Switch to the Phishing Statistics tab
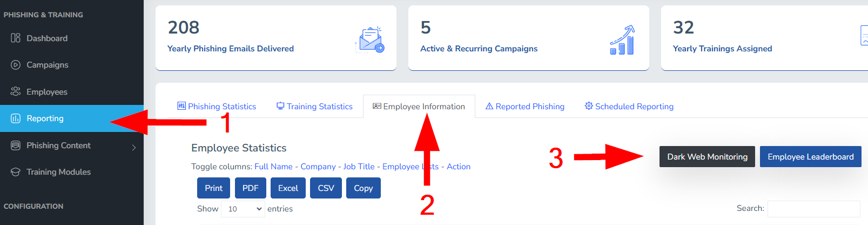This screenshot has height=225, width=868. (x=217, y=107)
